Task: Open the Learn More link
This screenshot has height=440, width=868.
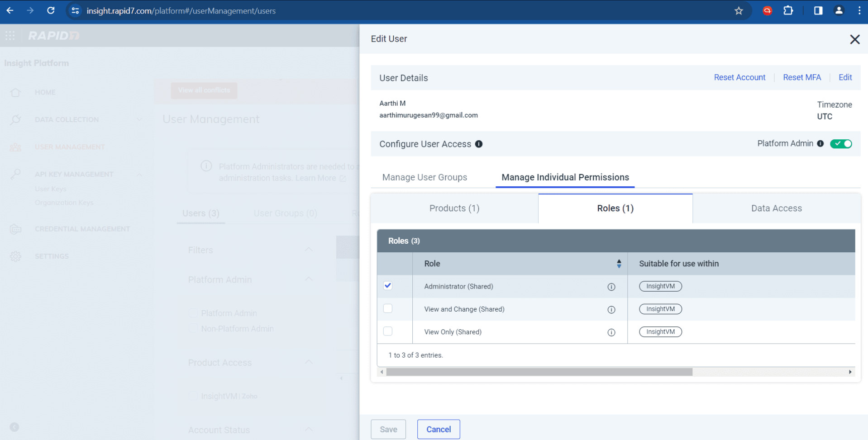Action: point(320,178)
